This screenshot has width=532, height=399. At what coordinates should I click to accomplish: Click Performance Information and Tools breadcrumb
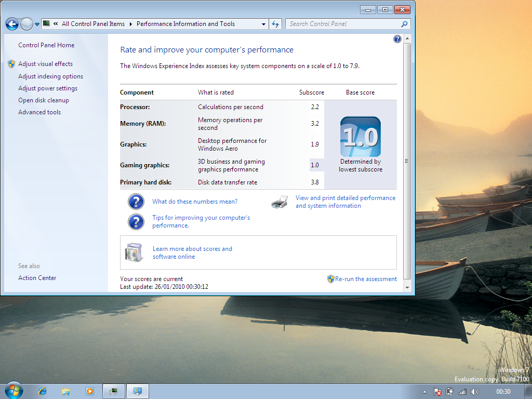pyautogui.click(x=185, y=24)
